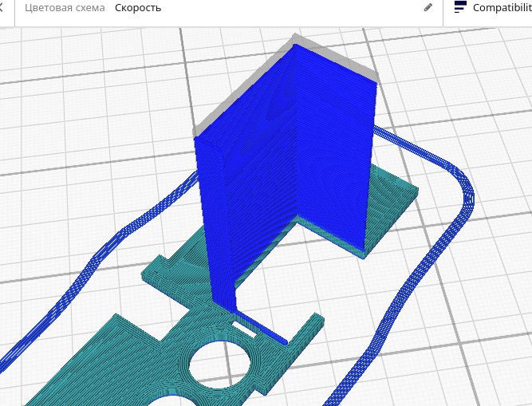This screenshot has height=406, width=532.
Task: Click the teal base plate with the circular hole
Action: pyautogui.click(x=176, y=360)
